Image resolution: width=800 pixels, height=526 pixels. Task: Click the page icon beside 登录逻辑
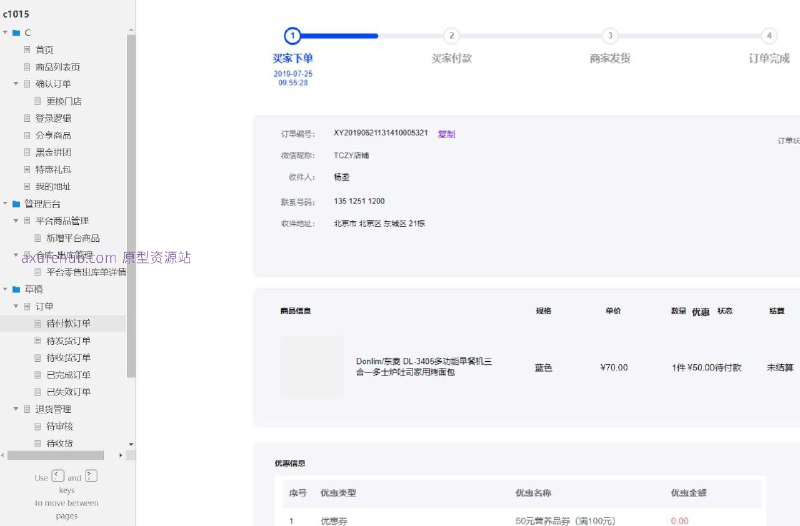[x=27, y=118]
